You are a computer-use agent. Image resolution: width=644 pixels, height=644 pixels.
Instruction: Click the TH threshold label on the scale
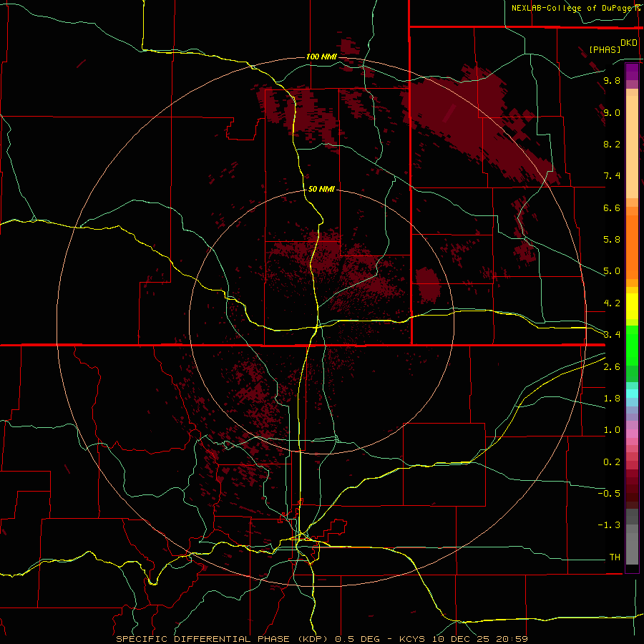(615, 557)
